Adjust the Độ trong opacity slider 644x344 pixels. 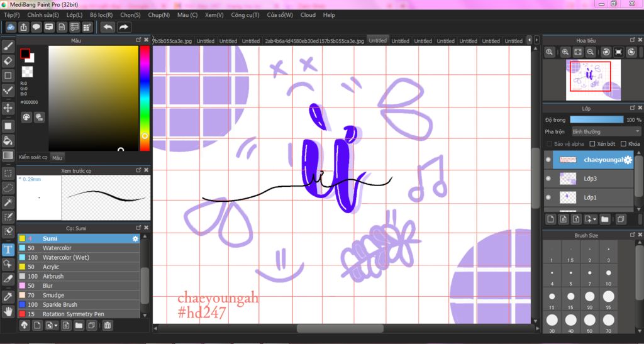[596, 120]
